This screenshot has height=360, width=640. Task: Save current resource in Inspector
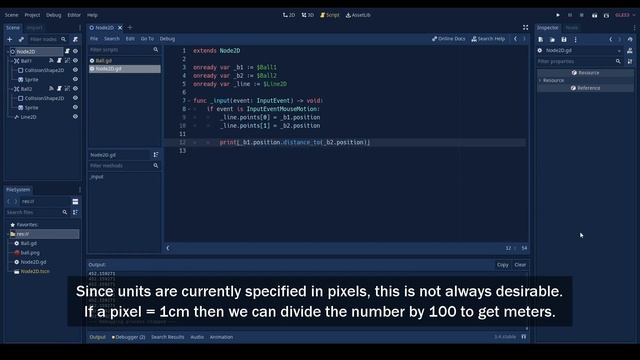[x=564, y=40]
